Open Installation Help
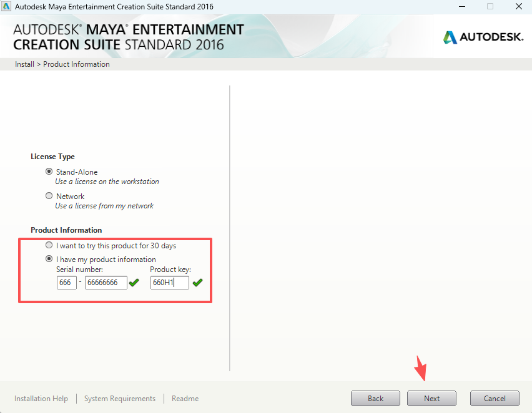The image size is (532, 413). 41,398
